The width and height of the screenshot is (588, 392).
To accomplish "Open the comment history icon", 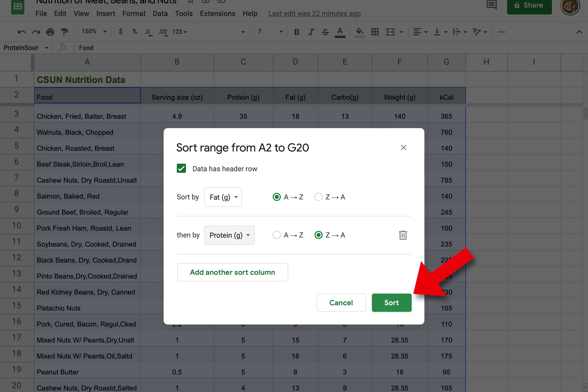I will coord(491,5).
